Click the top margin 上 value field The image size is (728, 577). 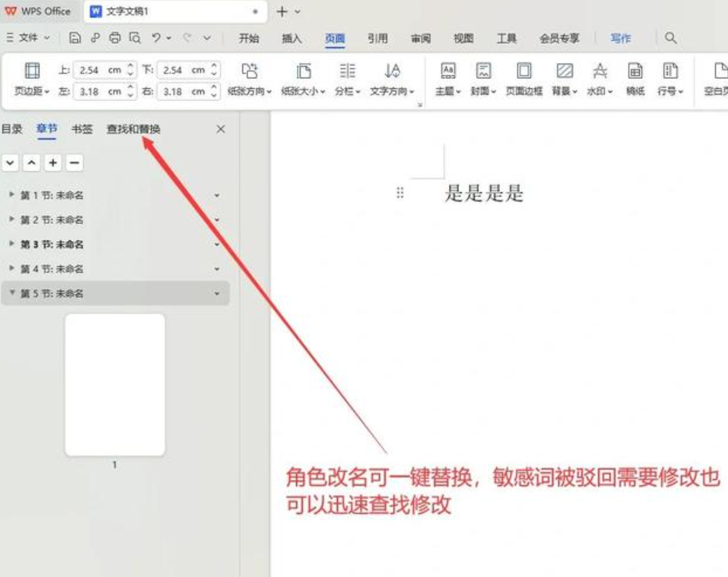[100, 70]
